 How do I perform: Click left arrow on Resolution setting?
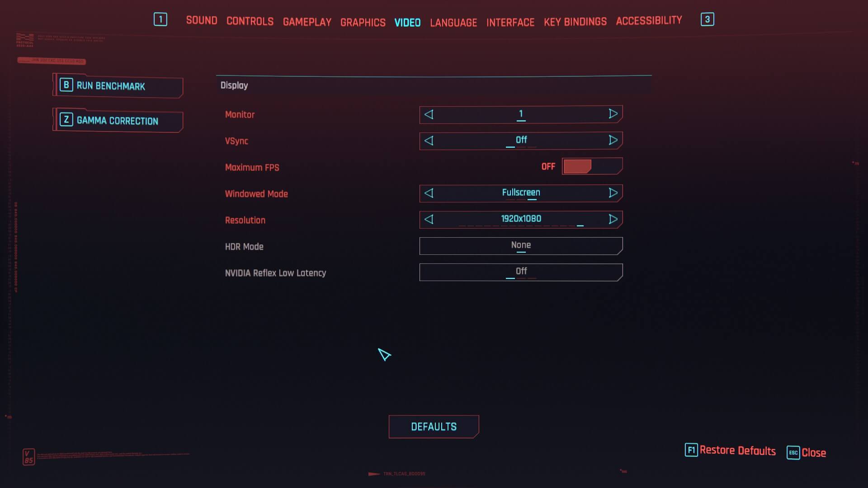click(x=429, y=219)
